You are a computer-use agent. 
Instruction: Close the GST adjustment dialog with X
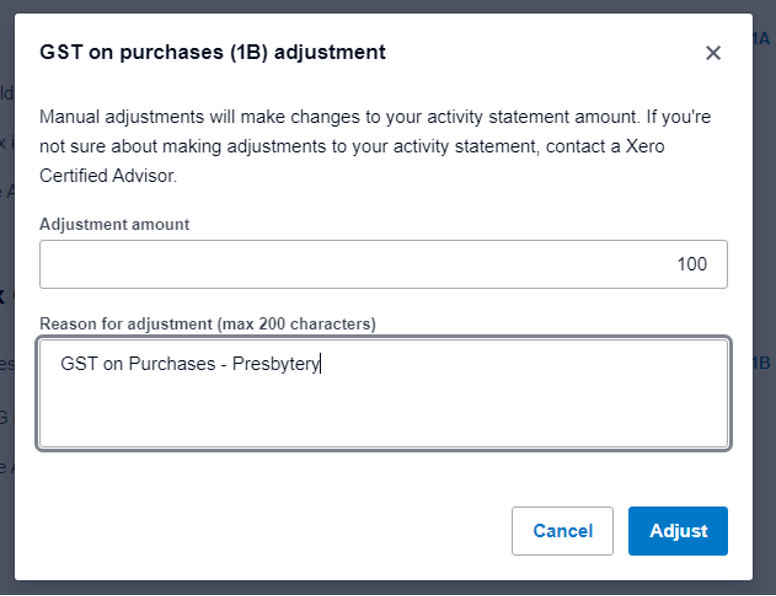tap(713, 53)
